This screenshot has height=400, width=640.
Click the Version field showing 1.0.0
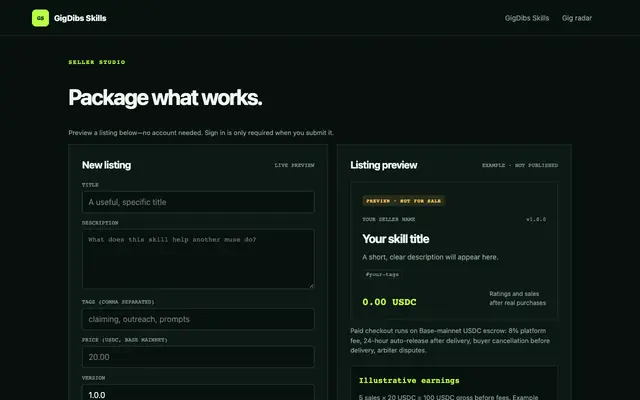tap(198, 393)
